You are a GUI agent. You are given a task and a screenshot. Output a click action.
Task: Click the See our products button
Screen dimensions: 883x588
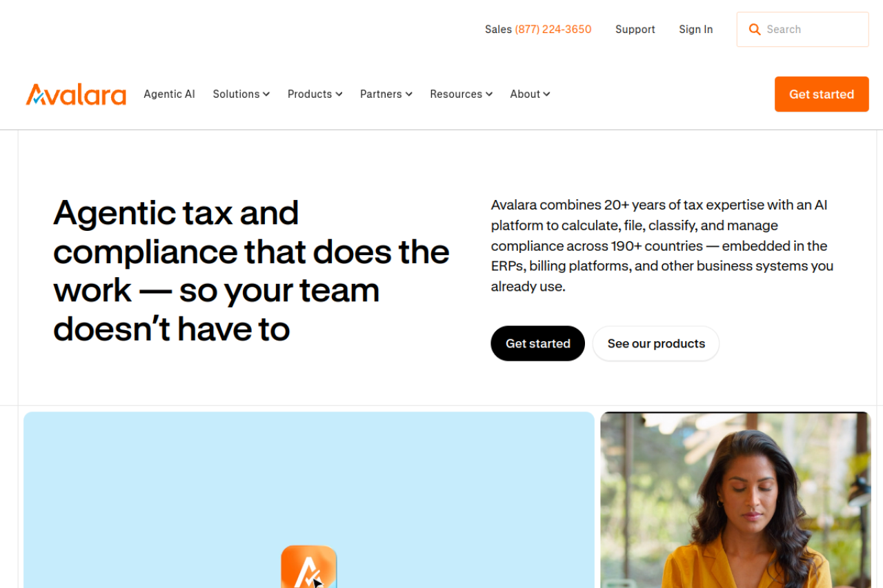(x=656, y=343)
